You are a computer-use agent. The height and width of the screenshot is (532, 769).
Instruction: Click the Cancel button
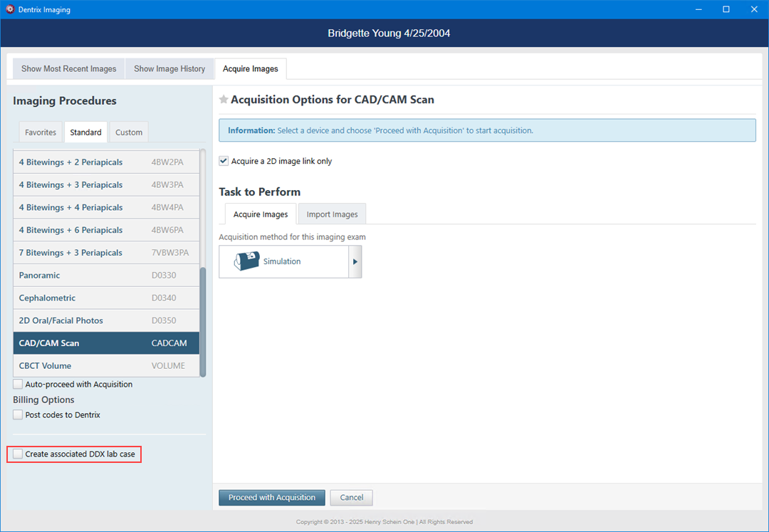352,497
